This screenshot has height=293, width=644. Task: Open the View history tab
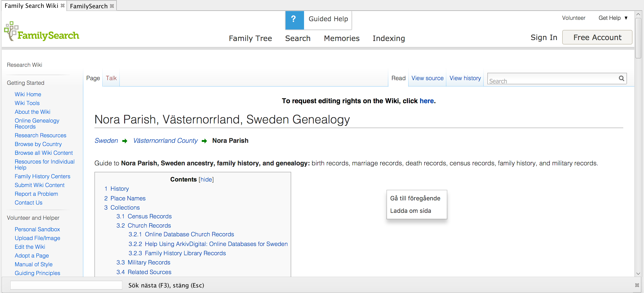465,78
